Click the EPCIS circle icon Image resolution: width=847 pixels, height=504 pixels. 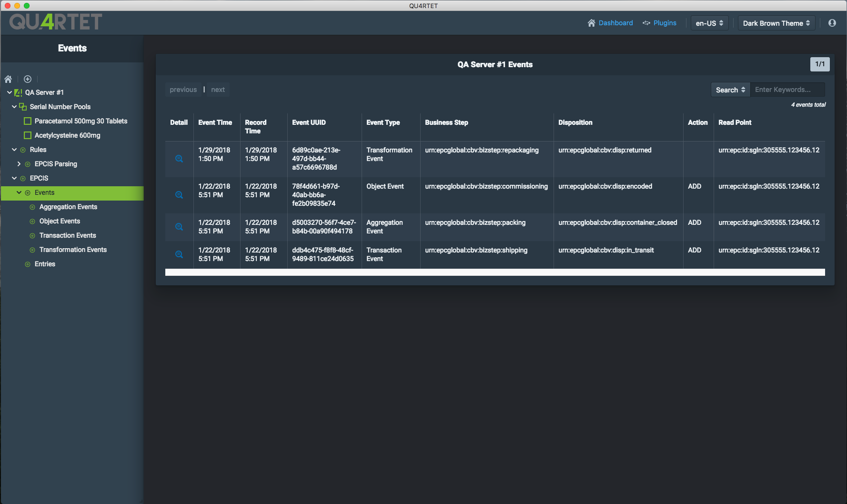click(x=23, y=178)
